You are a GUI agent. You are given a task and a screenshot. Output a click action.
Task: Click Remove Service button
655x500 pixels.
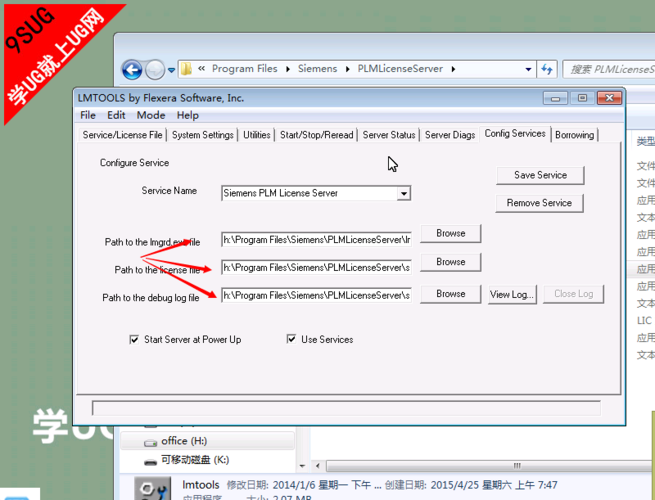tap(539, 203)
